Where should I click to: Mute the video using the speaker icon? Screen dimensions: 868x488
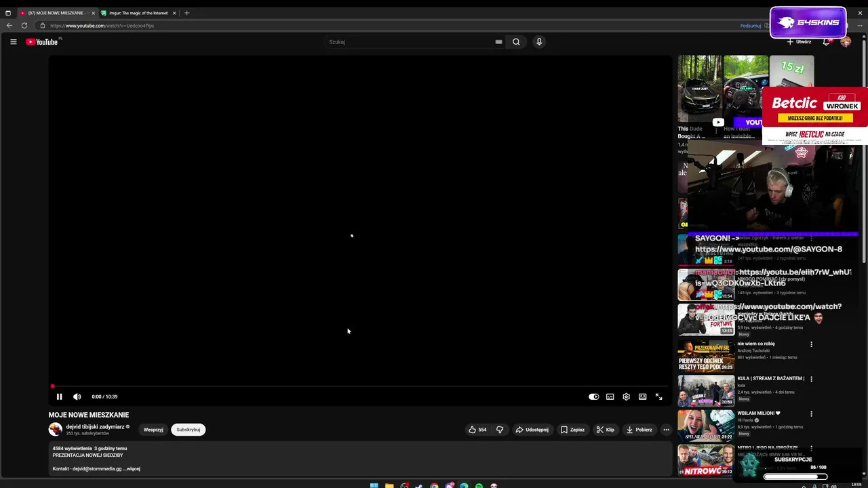(77, 397)
